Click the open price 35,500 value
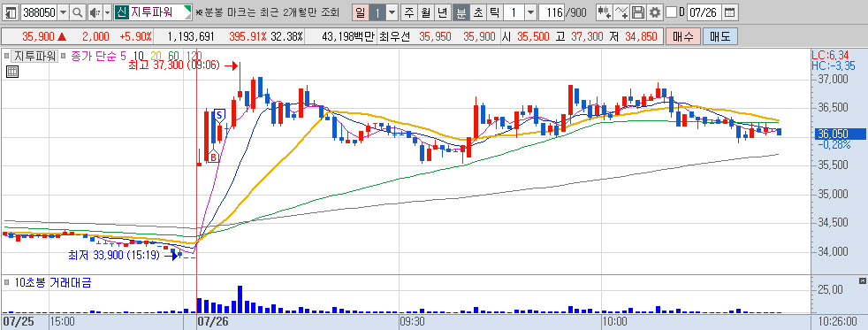The width and height of the screenshot is (868, 330). tap(533, 37)
